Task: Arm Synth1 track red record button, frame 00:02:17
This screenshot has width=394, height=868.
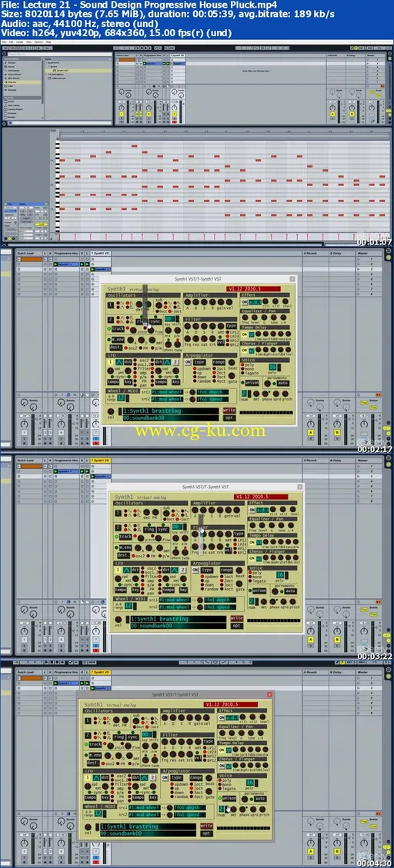Action: tap(96, 443)
